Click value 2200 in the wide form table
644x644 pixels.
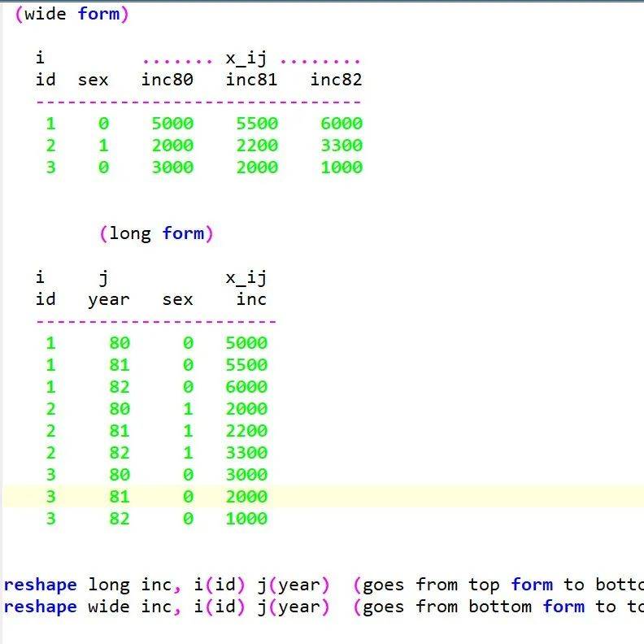(x=257, y=146)
